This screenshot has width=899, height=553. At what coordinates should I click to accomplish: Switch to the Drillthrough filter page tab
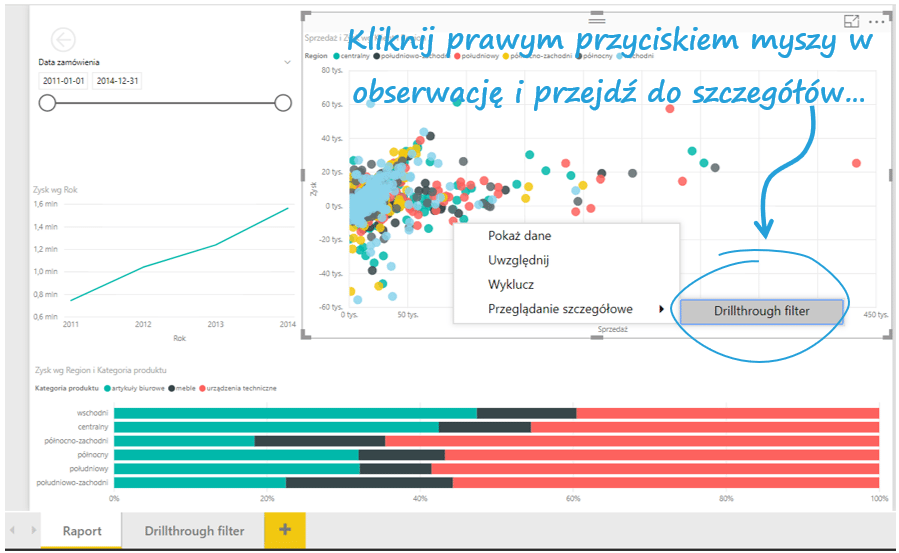coord(194,531)
